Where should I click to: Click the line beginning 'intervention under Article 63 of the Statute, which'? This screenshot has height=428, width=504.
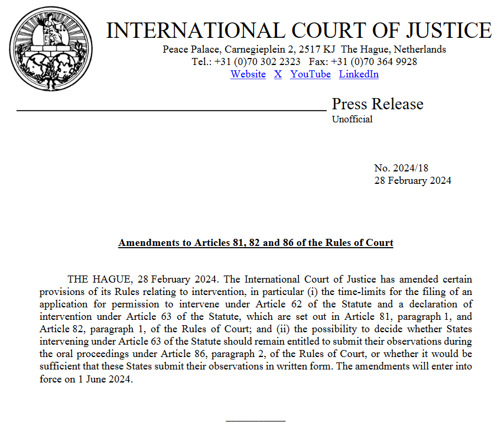point(255,317)
